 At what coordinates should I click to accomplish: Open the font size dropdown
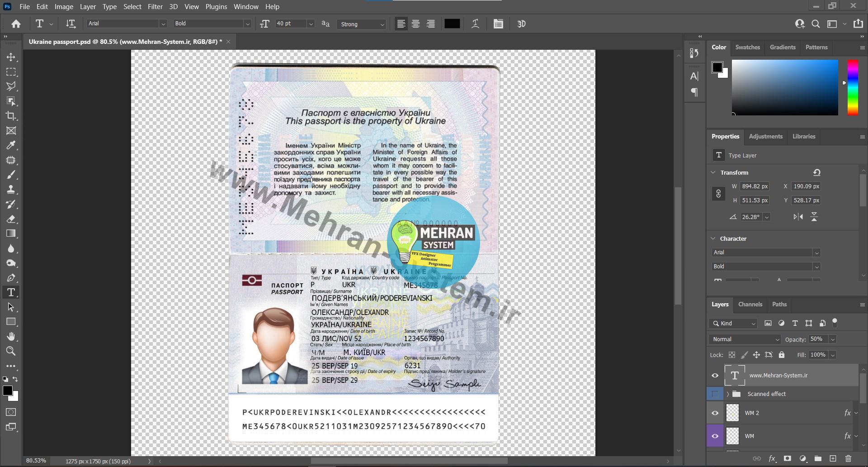click(311, 24)
